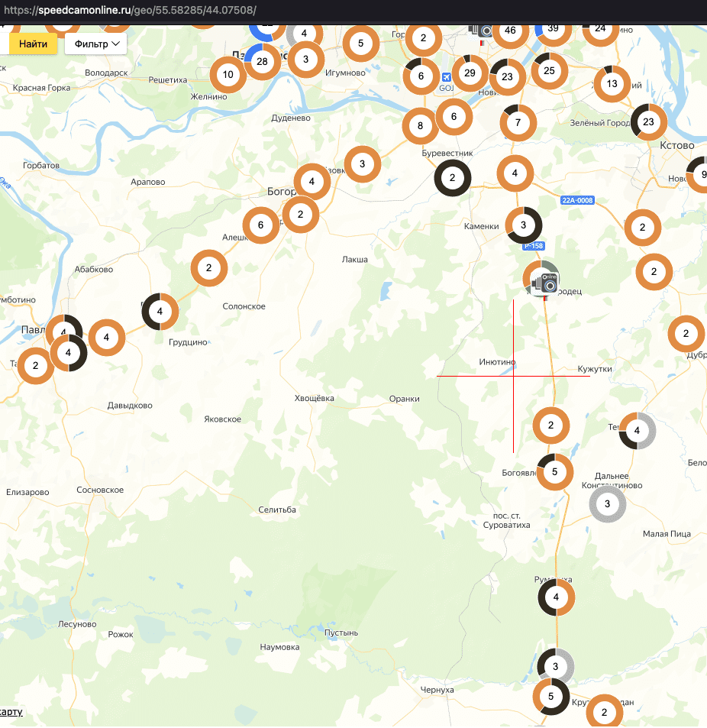Click the Дуденево village label
Image resolution: width=707 pixels, height=728 pixels.
[291, 118]
